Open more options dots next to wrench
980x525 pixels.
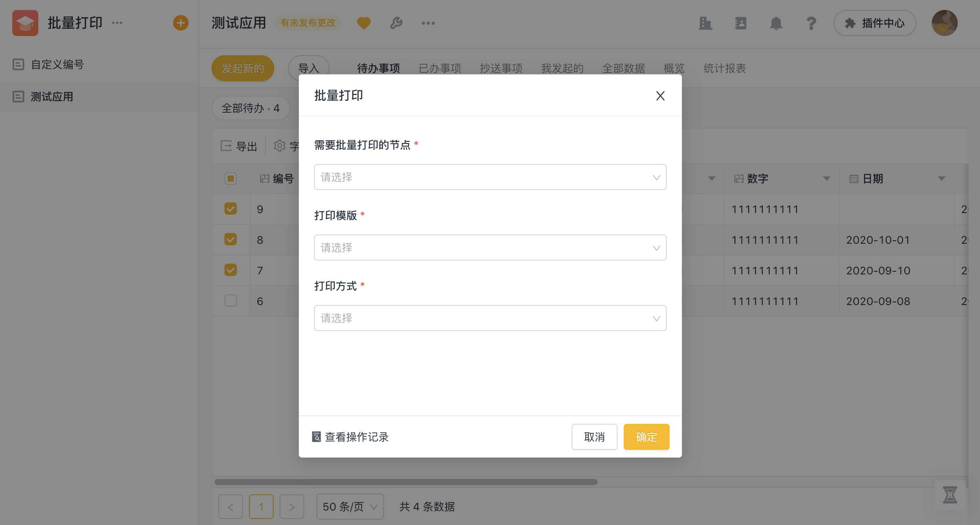(x=428, y=23)
